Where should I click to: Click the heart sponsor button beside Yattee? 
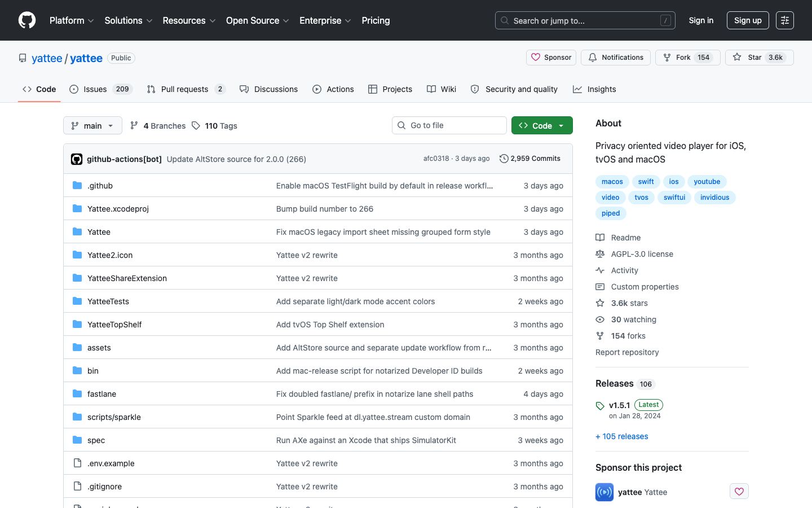739,492
